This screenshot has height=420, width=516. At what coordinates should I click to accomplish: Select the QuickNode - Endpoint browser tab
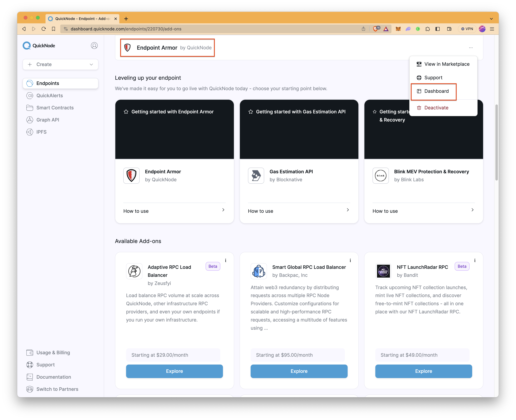tap(82, 19)
